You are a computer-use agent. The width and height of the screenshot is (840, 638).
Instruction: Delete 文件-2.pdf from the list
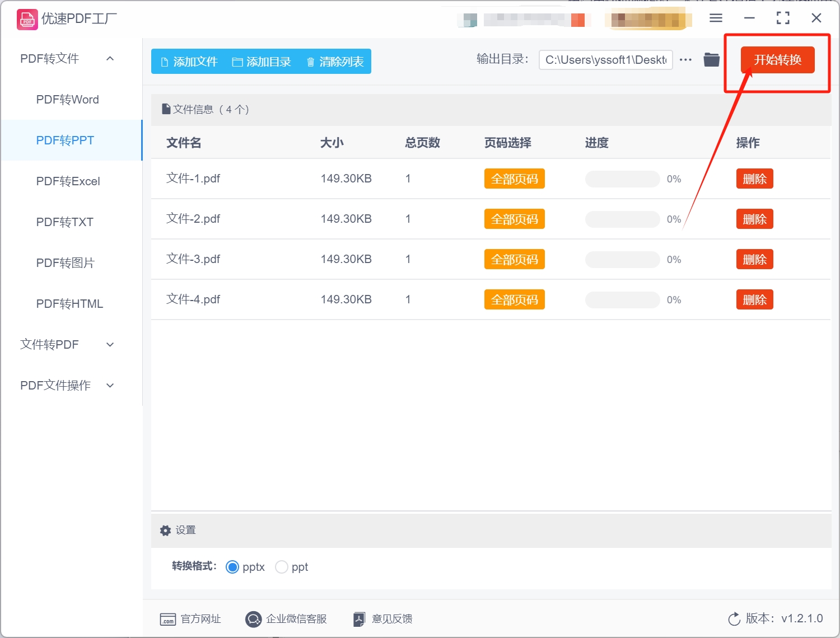coord(754,219)
